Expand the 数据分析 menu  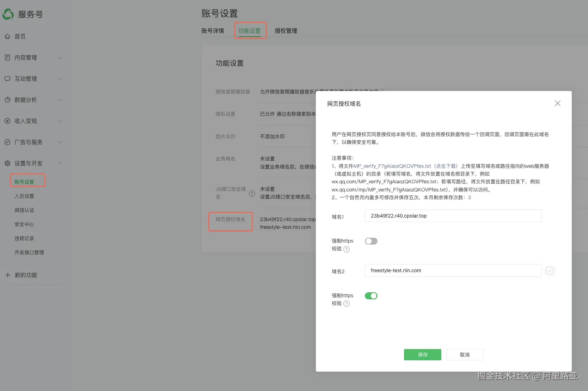(60, 100)
